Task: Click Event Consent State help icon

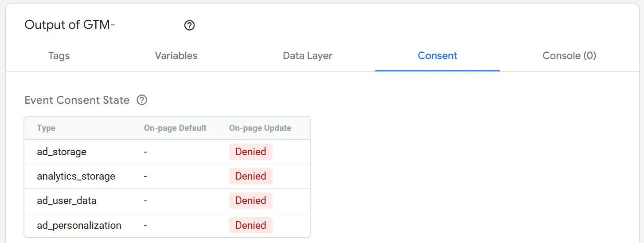Action: click(142, 100)
